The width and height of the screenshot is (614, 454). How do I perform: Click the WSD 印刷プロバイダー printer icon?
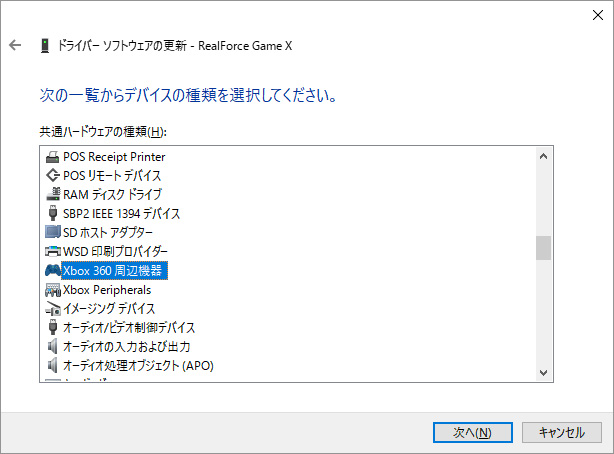coord(52,251)
